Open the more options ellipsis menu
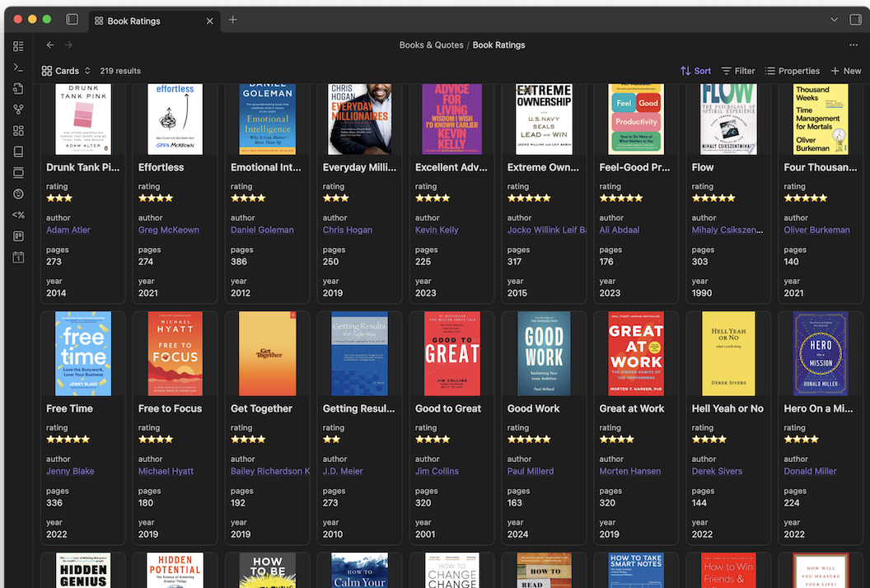Viewport: 870px width, 588px height. pyautogui.click(x=854, y=45)
